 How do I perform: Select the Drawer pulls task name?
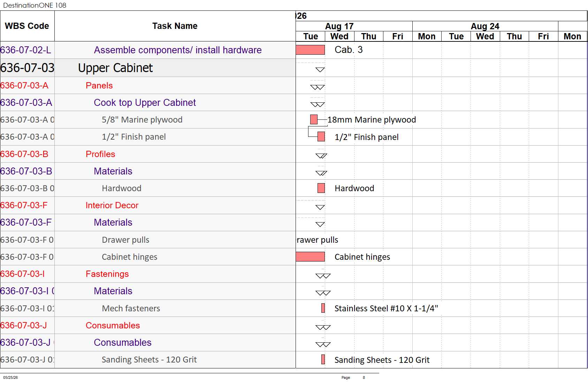(125, 240)
